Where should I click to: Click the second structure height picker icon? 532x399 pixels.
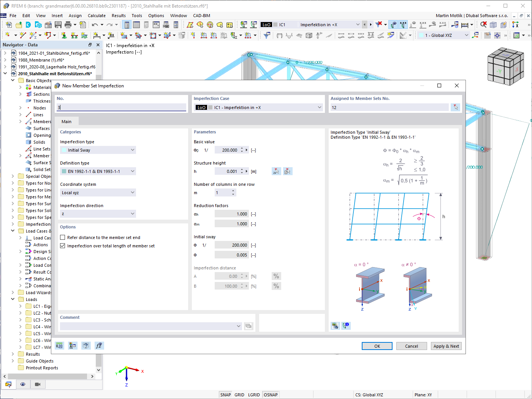click(x=288, y=171)
